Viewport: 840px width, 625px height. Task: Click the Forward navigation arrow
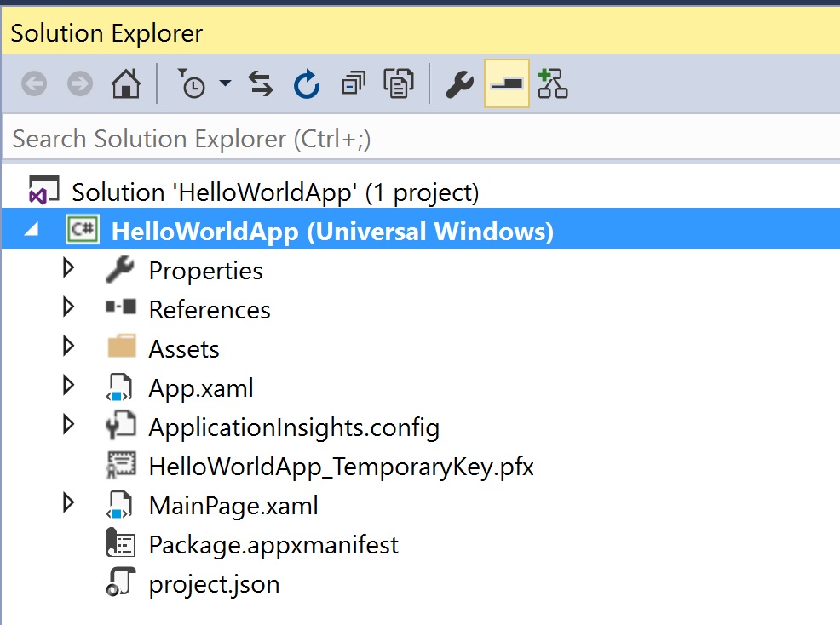(80, 83)
